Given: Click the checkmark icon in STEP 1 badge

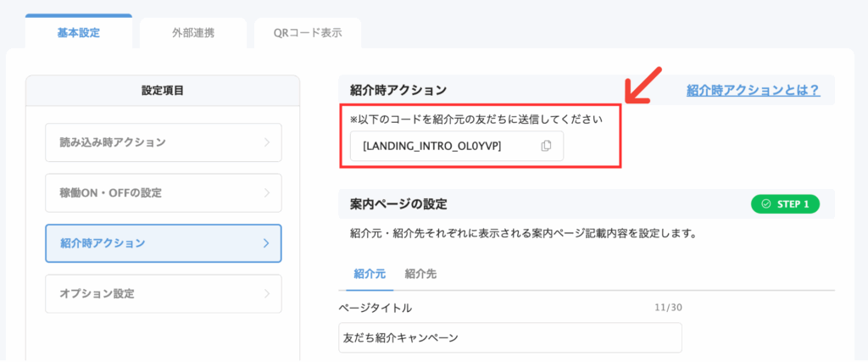Looking at the screenshot, I should click(x=766, y=204).
